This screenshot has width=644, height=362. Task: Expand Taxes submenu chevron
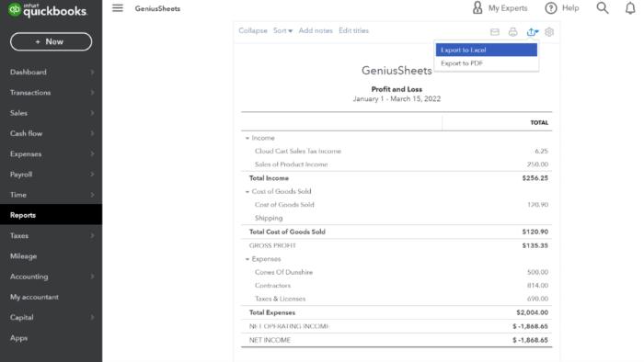(x=92, y=236)
